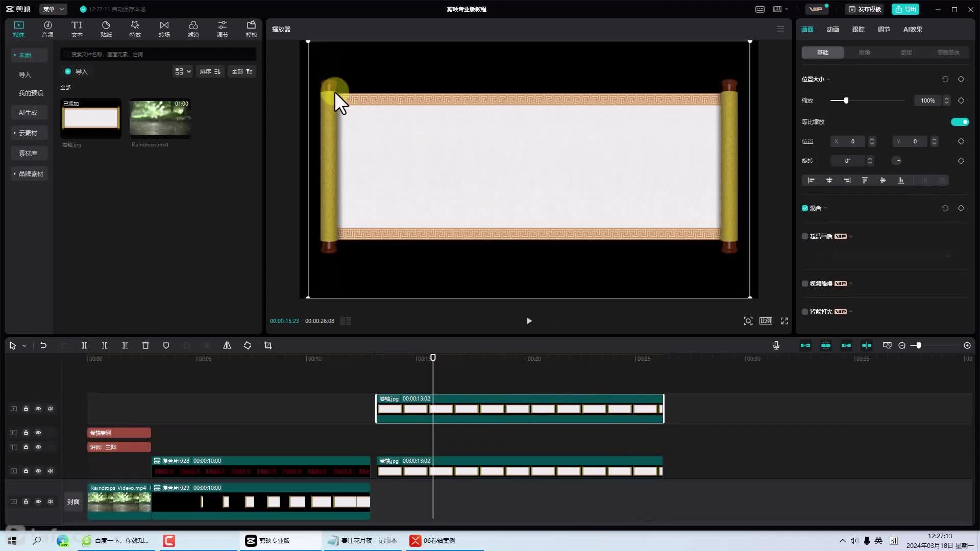This screenshot has height=551, width=980.
Task: Open the Filters (滤镜) panel
Action: pos(193,29)
